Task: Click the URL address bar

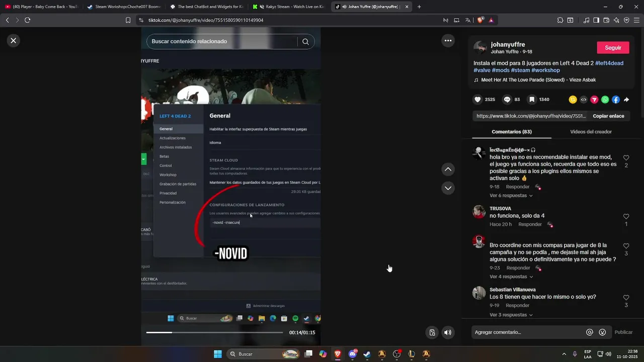Action: pyautogui.click(x=292, y=20)
